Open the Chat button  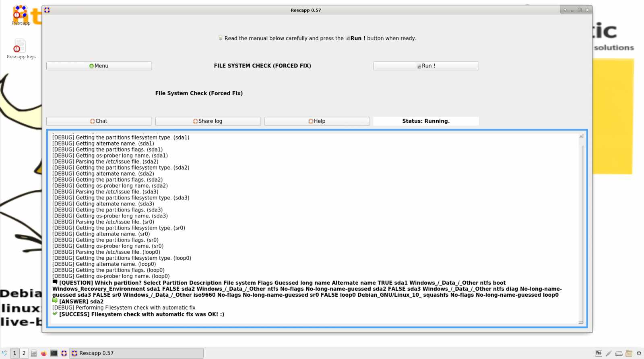click(99, 121)
